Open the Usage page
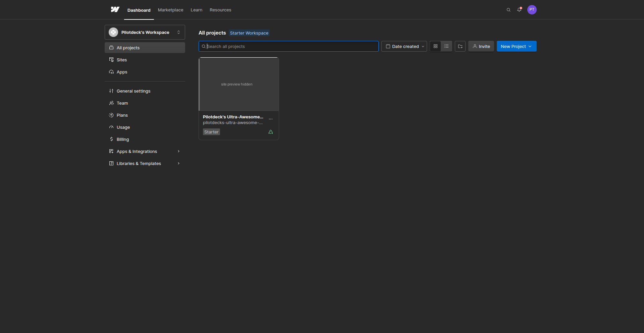Screen dimensions: 644x333 coord(145,127)
